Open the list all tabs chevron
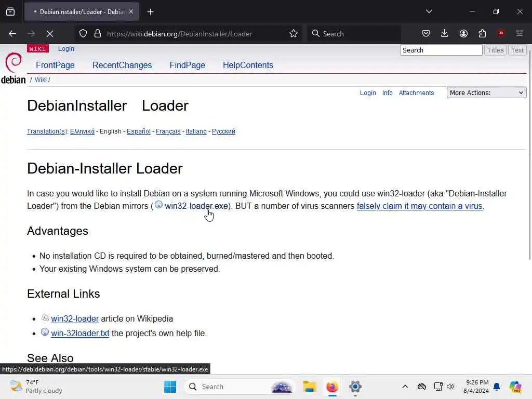This screenshot has width=532, height=399. coord(429,11)
